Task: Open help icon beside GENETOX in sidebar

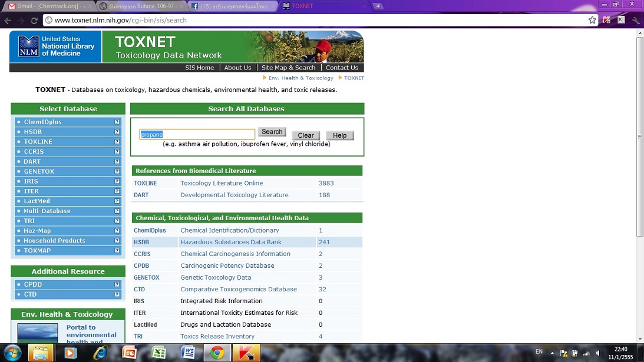Action: click(x=117, y=171)
